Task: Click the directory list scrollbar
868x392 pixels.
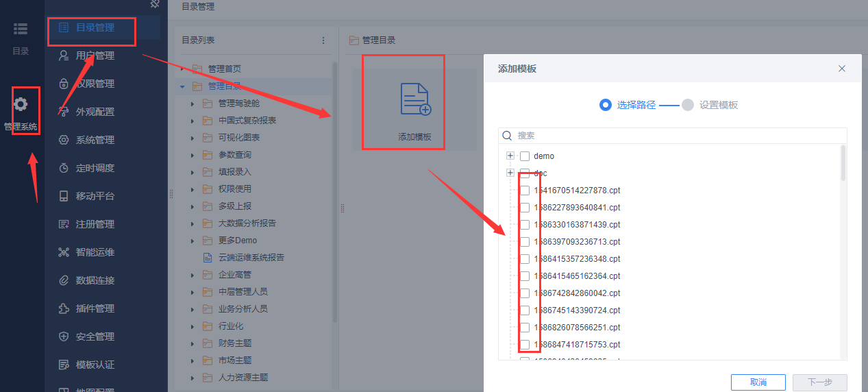Action: (x=334, y=192)
